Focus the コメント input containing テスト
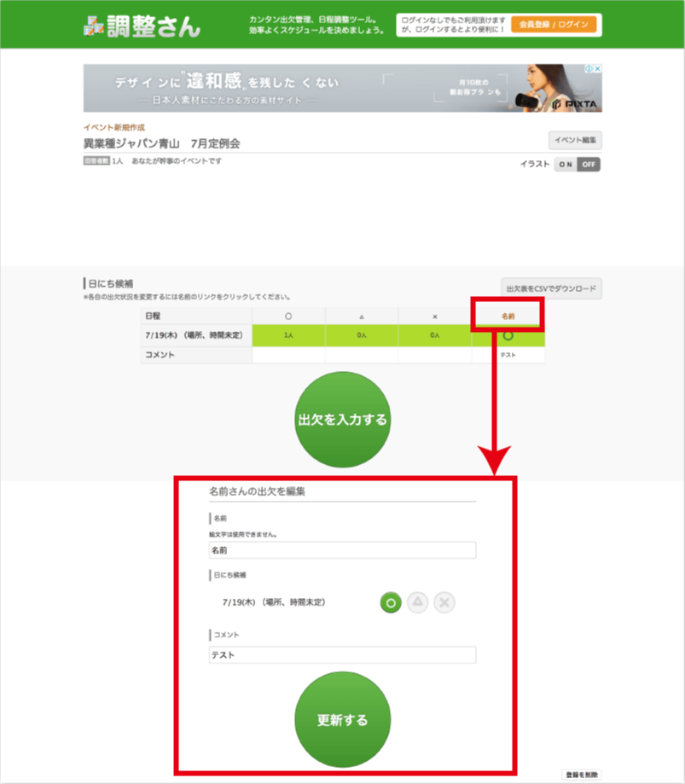 click(342, 655)
